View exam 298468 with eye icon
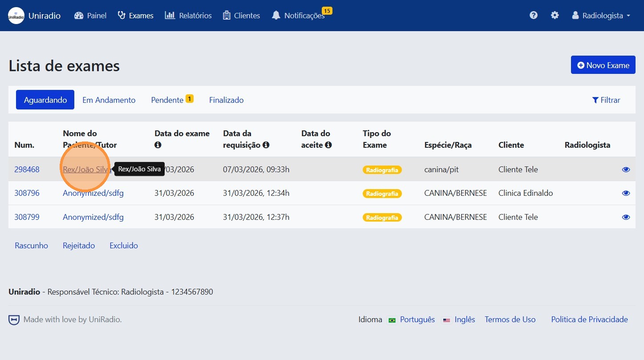 coord(626,170)
